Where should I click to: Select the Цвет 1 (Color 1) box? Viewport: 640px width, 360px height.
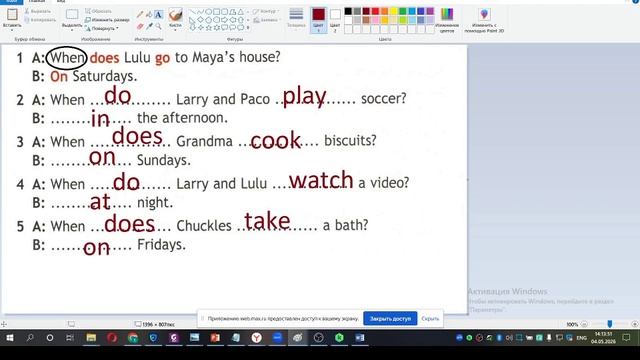pyautogui.click(x=318, y=19)
